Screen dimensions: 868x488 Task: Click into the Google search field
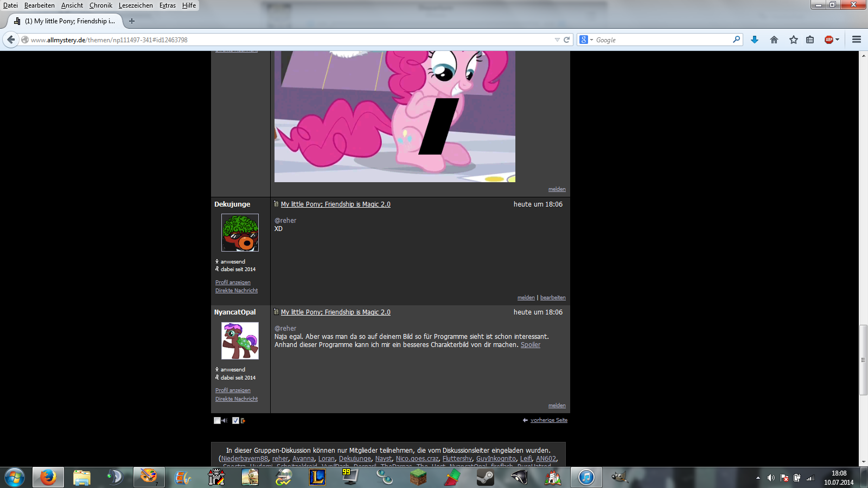tap(662, 40)
